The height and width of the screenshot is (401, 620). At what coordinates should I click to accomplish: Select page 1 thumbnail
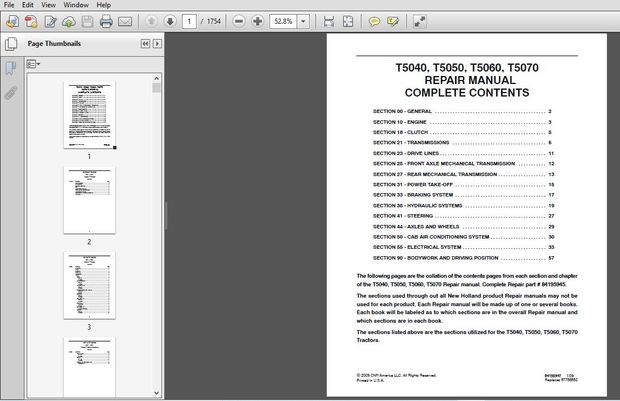pyautogui.click(x=89, y=115)
